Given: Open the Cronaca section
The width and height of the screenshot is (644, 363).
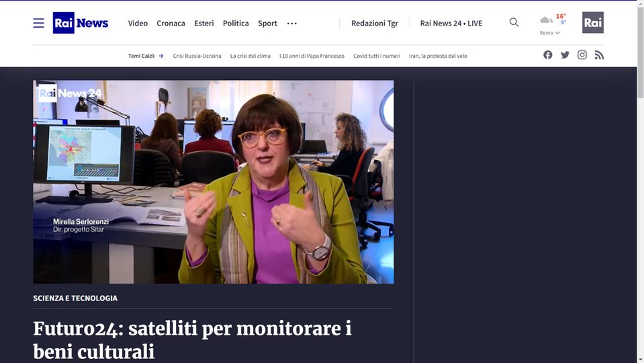Looking at the screenshot, I should tap(171, 24).
